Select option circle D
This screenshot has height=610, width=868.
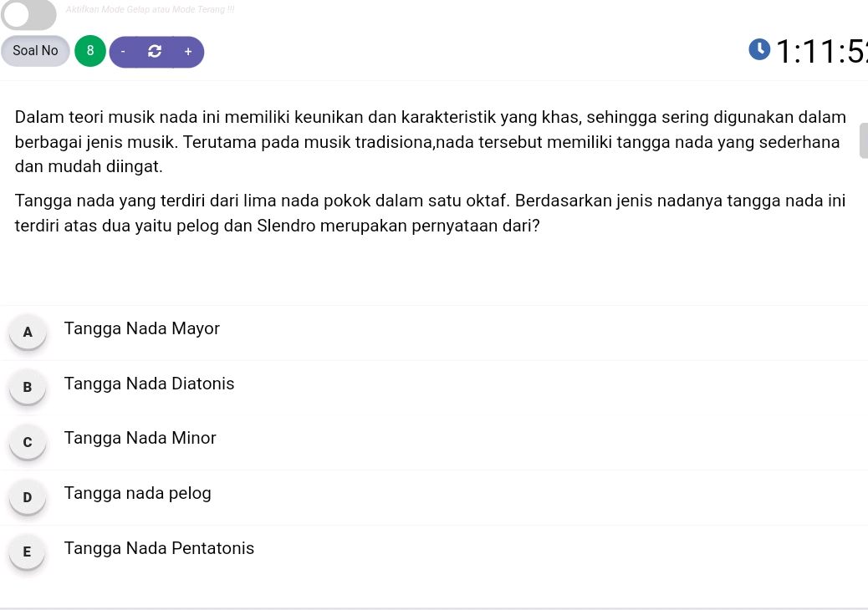pos(28,496)
